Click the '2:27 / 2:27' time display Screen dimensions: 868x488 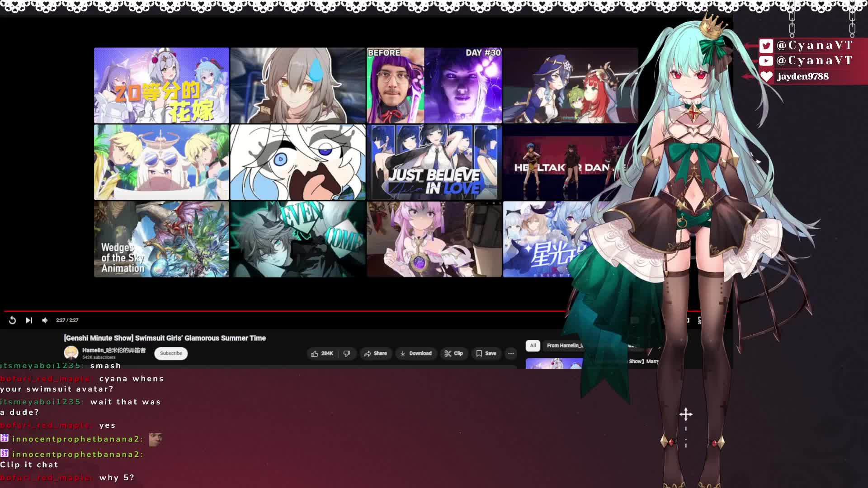point(67,320)
